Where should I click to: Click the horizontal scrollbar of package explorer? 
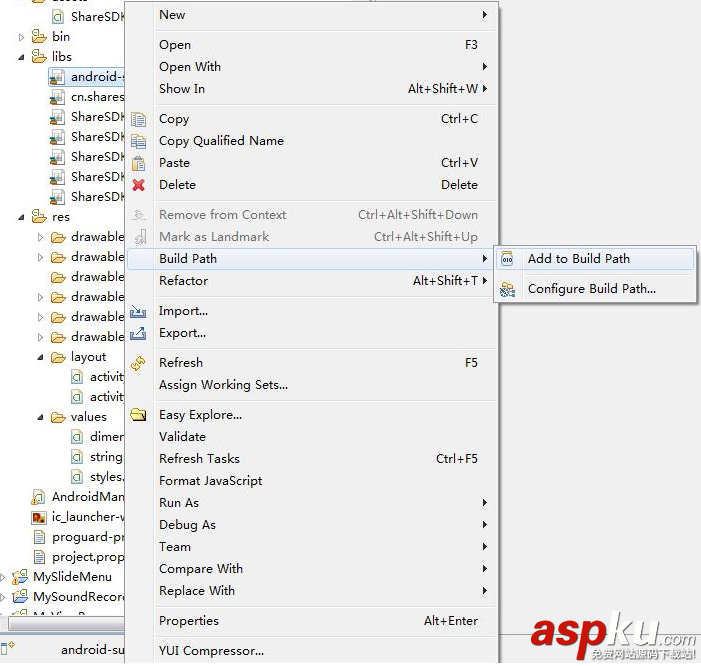[x=66, y=623]
